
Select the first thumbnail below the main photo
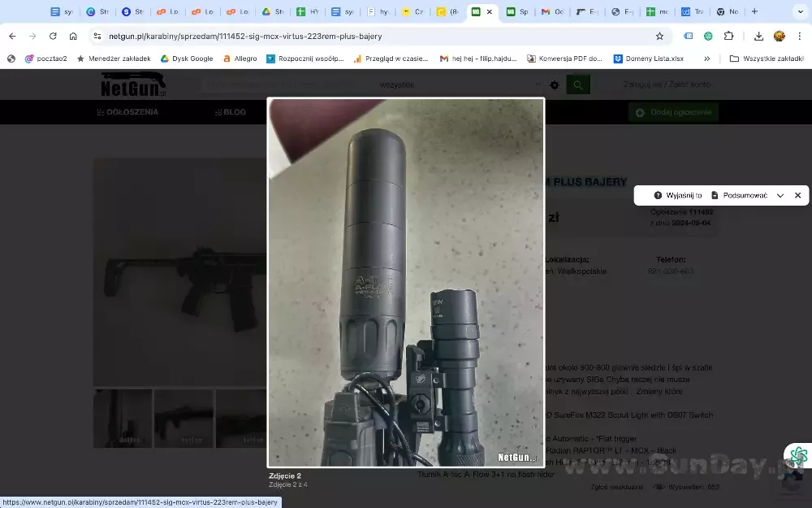(123, 419)
